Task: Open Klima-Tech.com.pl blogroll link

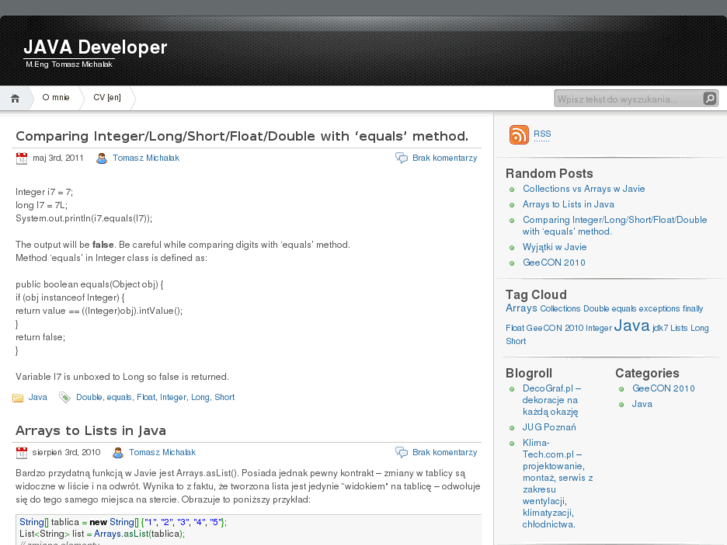Action: tap(558, 483)
